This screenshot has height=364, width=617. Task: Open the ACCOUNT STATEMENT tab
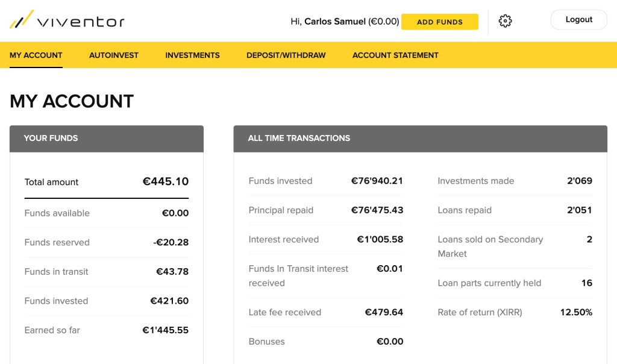pos(395,55)
